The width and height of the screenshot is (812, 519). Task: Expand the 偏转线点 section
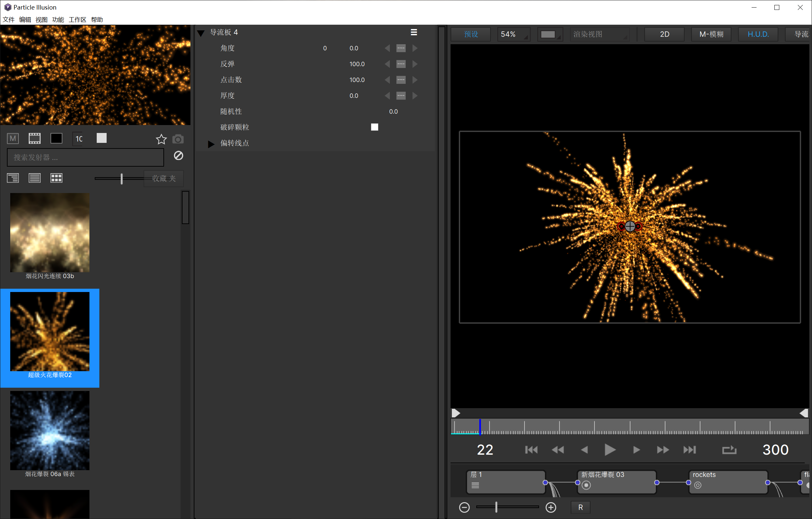[211, 144]
